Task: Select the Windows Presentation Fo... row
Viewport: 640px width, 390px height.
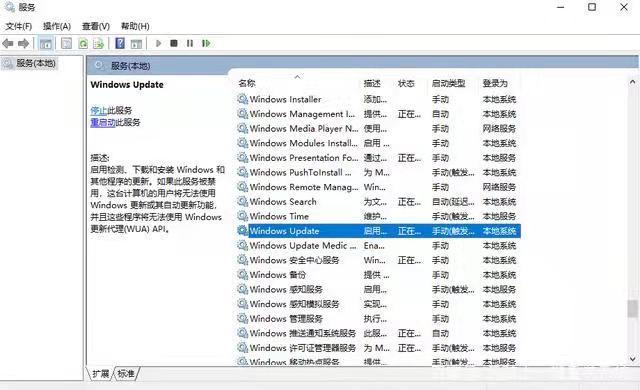Action: (378, 158)
